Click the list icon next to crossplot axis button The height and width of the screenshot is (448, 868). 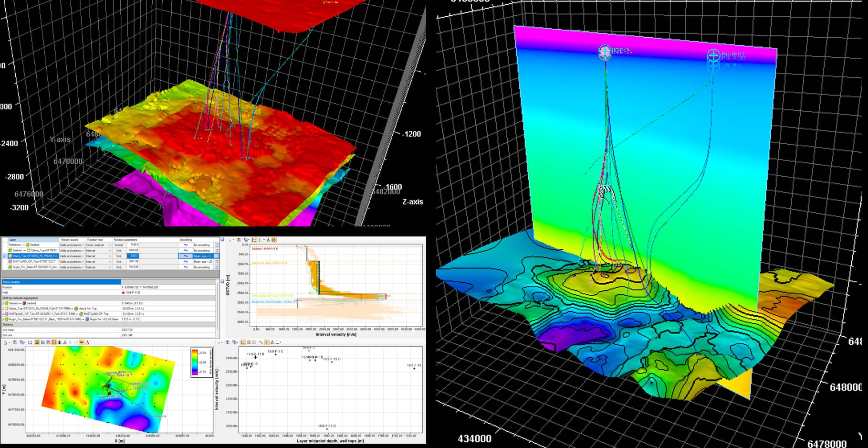[x=249, y=342]
